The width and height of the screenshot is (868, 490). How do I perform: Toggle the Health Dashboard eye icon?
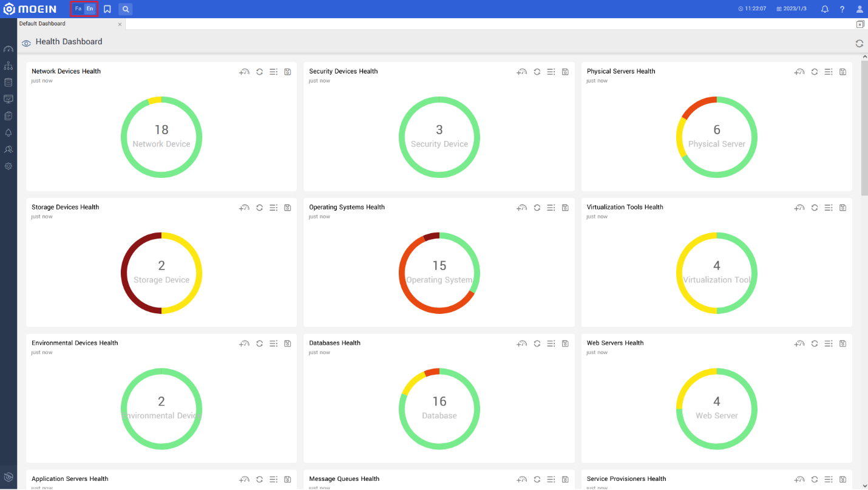coord(26,43)
